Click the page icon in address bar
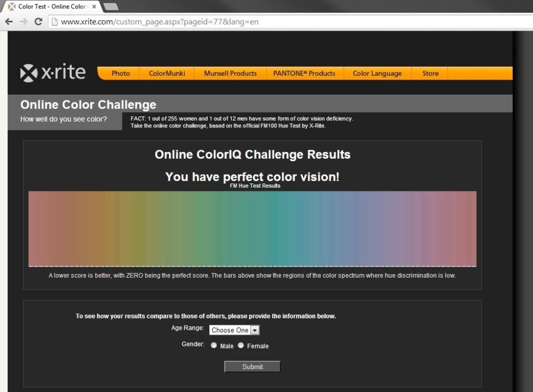 pos(54,22)
